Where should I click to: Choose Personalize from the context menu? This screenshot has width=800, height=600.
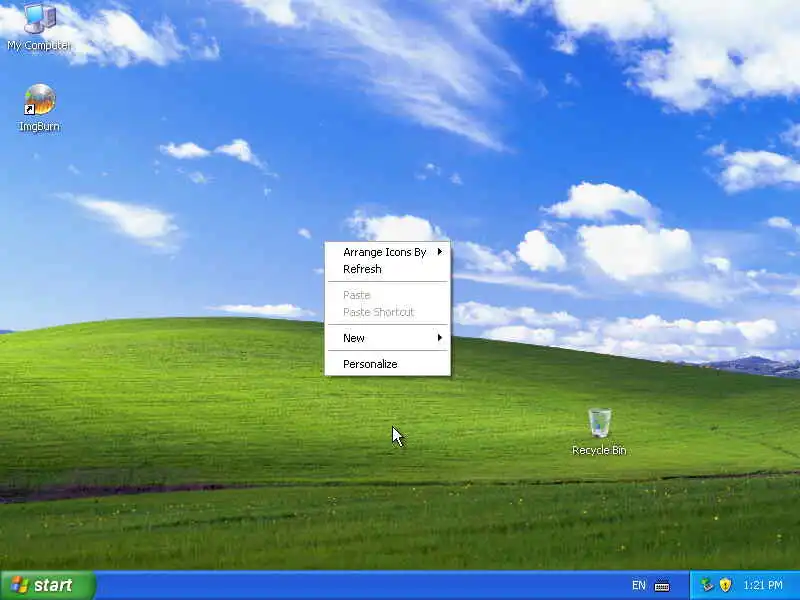pos(388,364)
